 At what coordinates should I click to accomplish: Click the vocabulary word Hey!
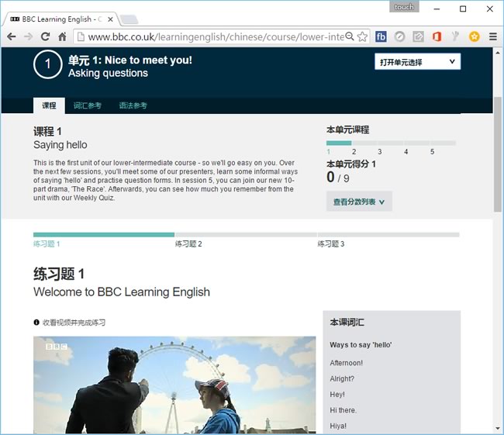click(337, 395)
